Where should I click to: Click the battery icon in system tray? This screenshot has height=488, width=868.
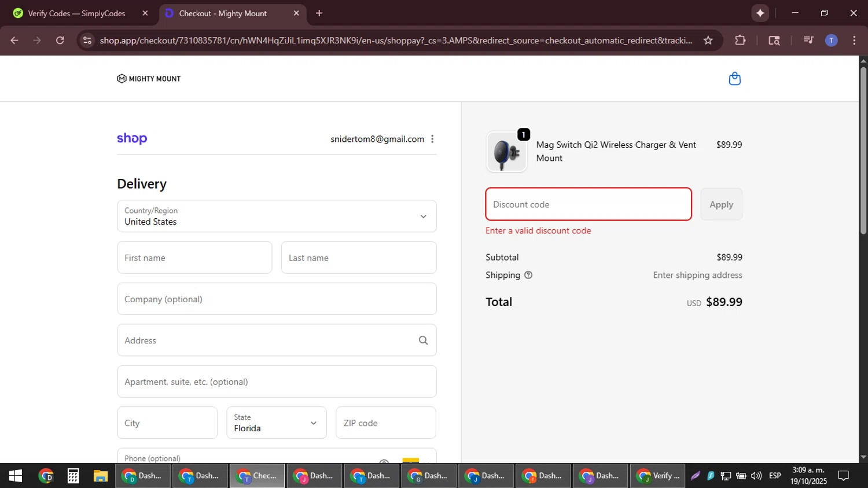[x=741, y=476]
